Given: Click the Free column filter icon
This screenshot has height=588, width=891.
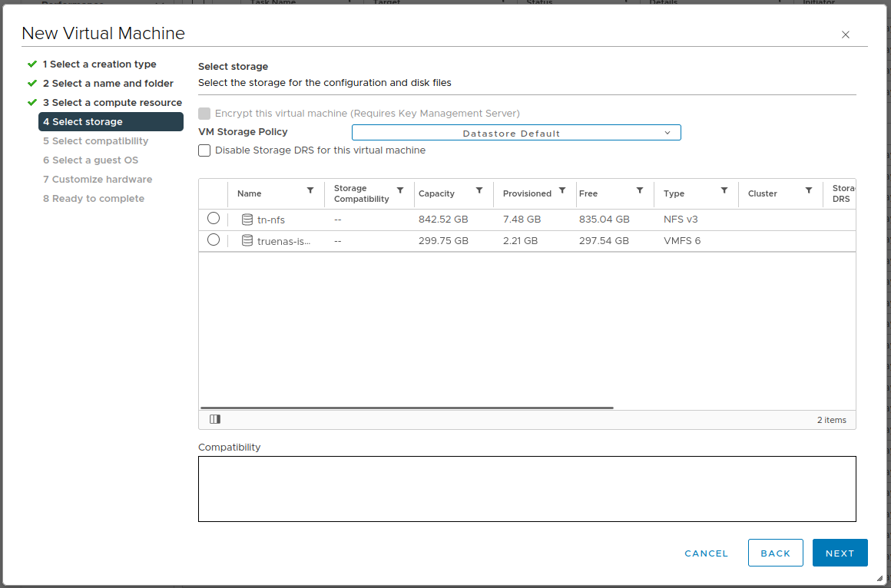Looking at the screenshot, I should pyautogui.click(x=640, y=190).
